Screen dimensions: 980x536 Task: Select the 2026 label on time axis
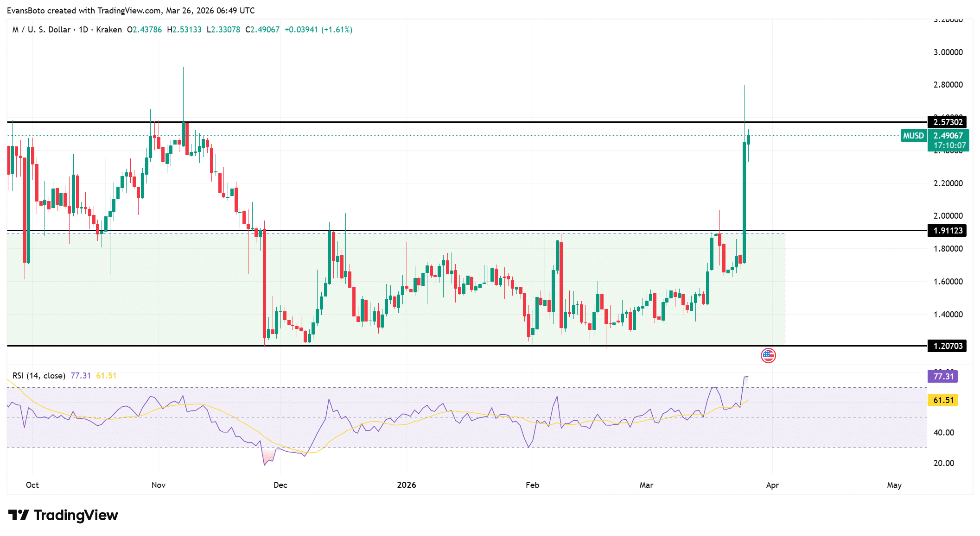[407, 485]
